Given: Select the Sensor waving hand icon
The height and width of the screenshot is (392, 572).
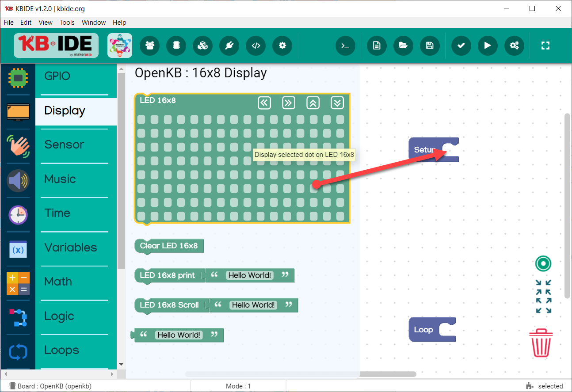Looking at the screenshot, I should (x=18, y=146).
